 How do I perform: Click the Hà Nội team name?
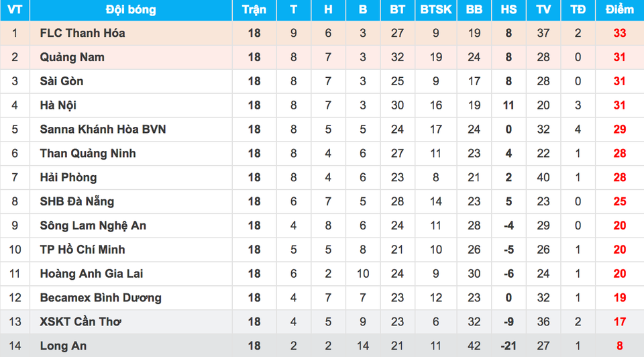click(x=58, y=105)
